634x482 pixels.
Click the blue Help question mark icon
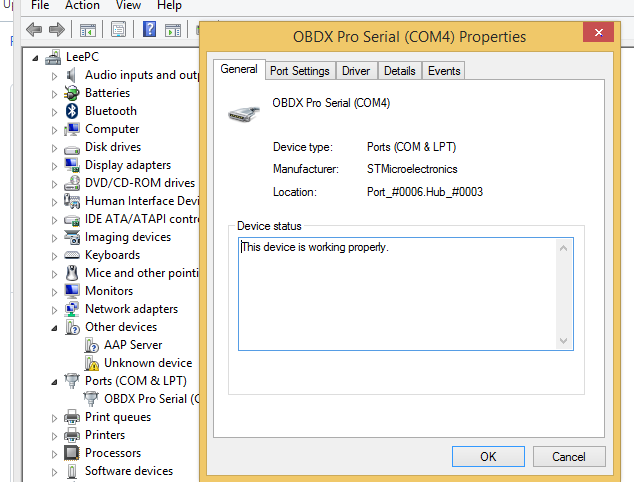tap(149, 29)
